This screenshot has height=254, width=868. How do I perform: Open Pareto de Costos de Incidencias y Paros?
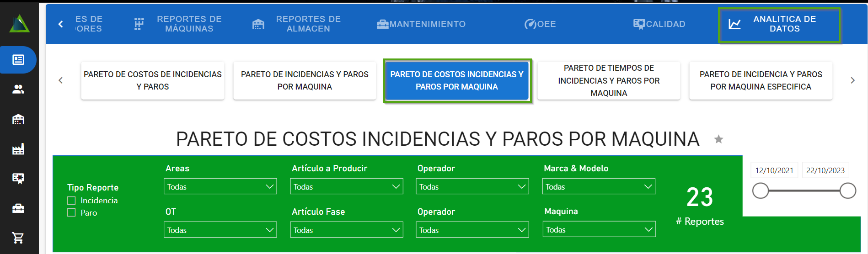click(x=153, y=80)
